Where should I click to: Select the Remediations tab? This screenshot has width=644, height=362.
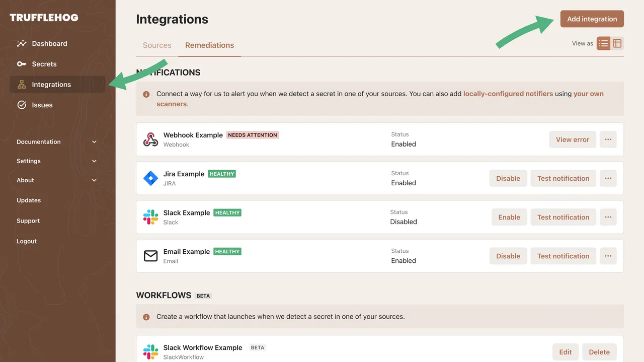click(x=209, y=45)
